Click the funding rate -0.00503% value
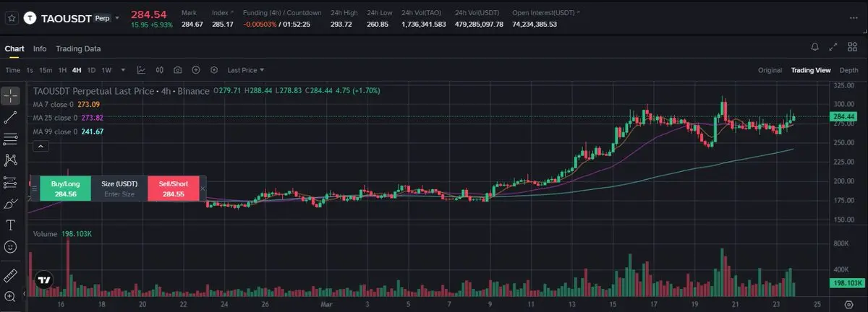 click(x=260, y=25)
